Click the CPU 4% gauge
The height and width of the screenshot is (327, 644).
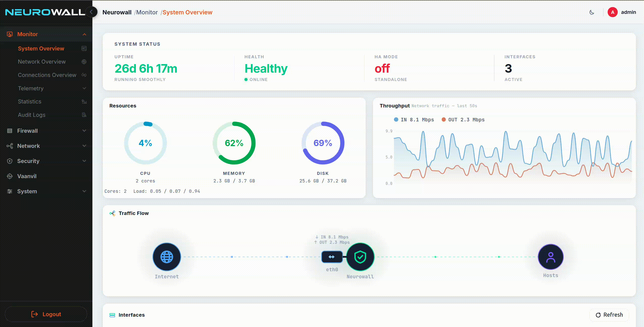tap(145, 143)
